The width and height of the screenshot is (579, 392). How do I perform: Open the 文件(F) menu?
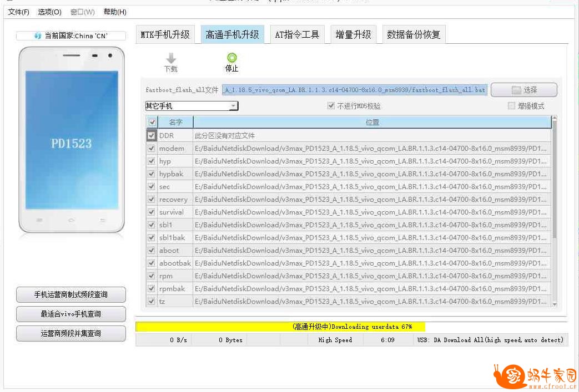18,12
